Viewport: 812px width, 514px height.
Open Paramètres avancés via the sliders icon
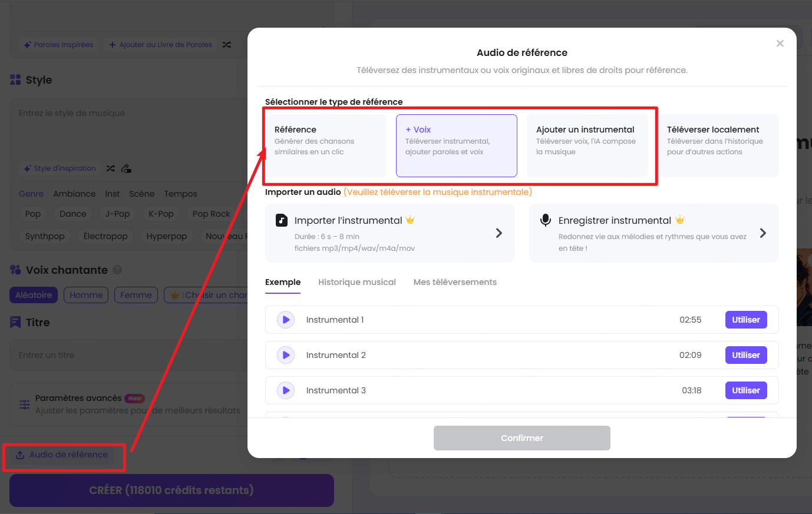pyautogui.click(x=24, y=404)
